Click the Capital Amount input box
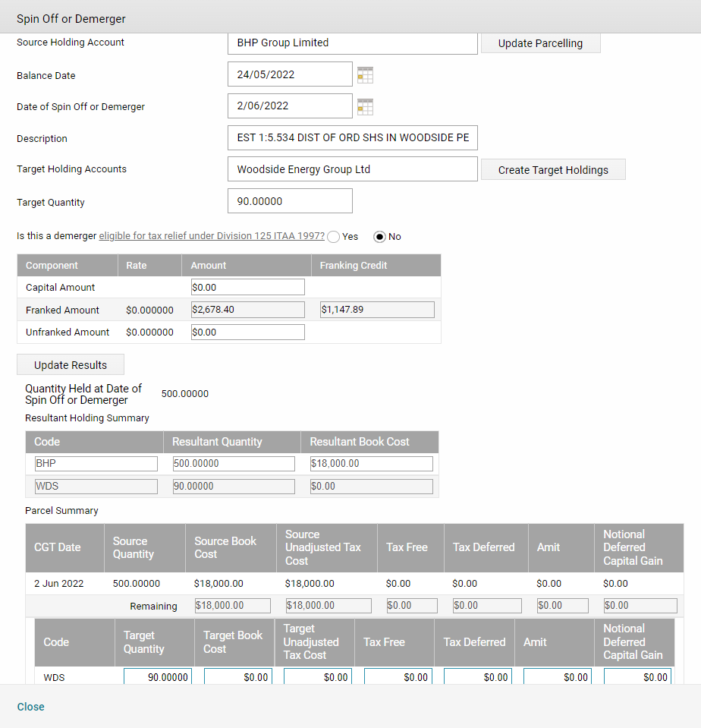The image size is (701, 728). click(x=248, y=287)
